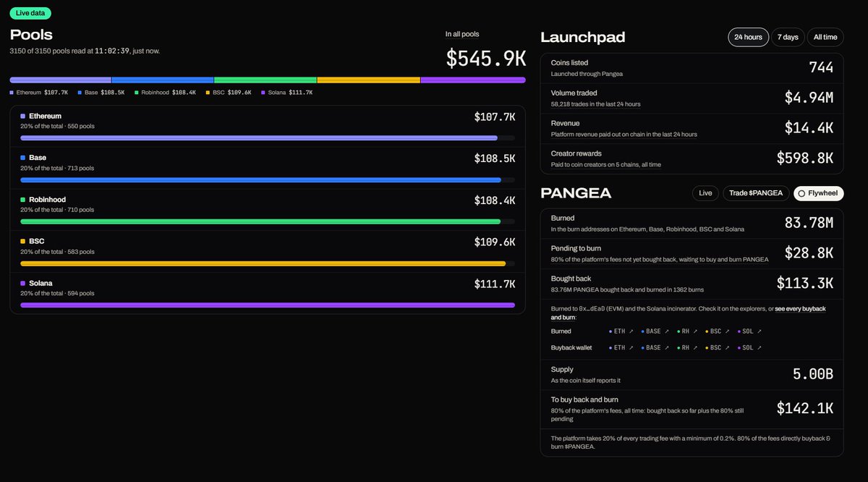This screenshot has height=482, width=868.
Task: Click the Solana row's purple square icon
Action: coord(23,283)
